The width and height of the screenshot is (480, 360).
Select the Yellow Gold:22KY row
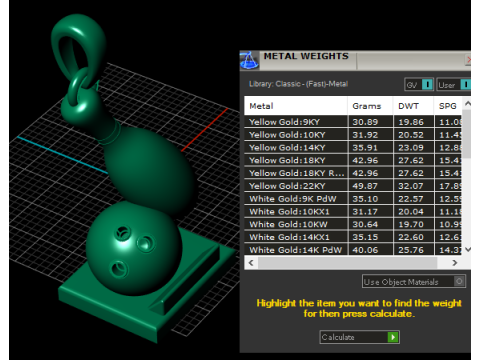click(x=353, y=186)
